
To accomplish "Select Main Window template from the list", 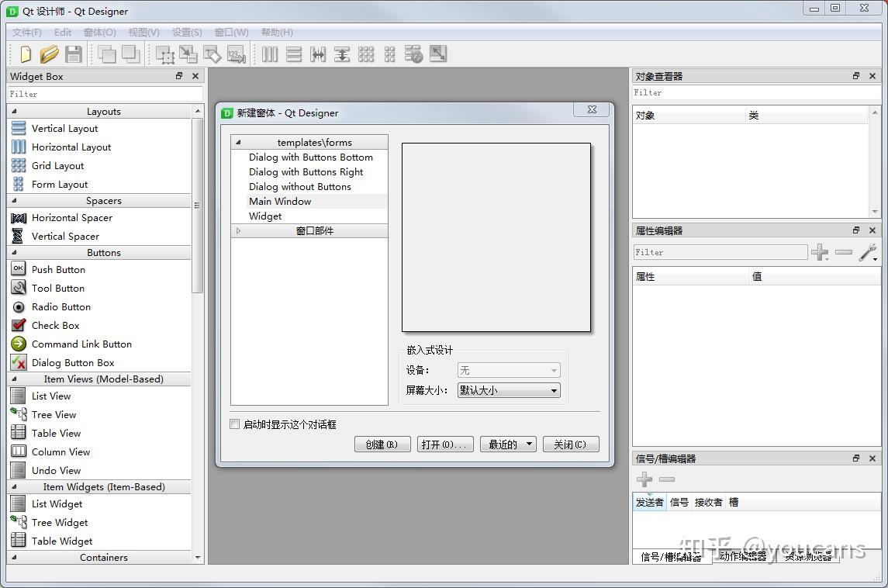I will click(x=280, y=201).
